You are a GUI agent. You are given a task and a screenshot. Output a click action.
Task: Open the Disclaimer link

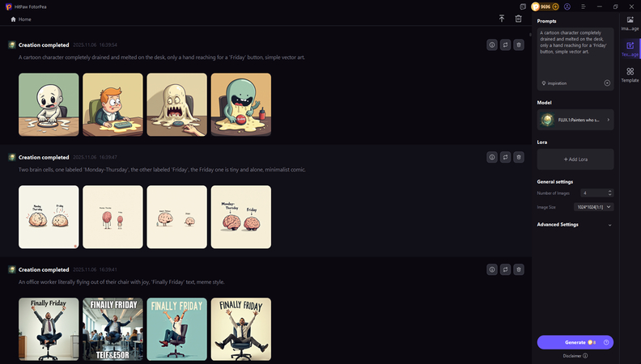pyautogui.click(x=575, y=356)
